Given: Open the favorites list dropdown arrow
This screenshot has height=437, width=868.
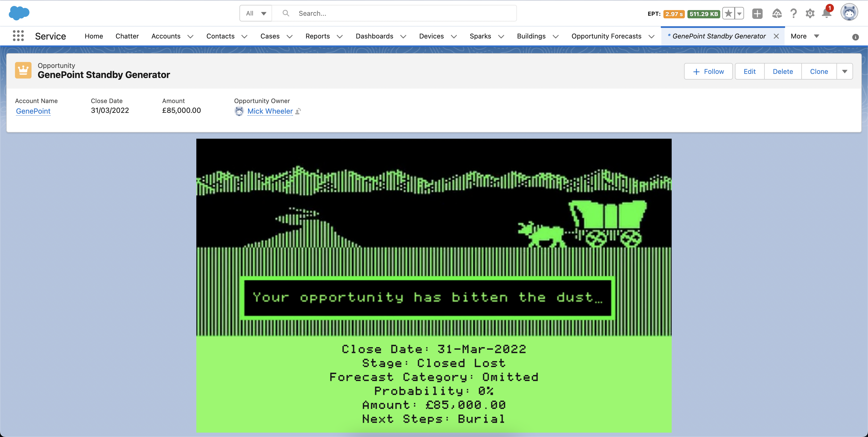Looking at the screenshot, I should (739, 13).
